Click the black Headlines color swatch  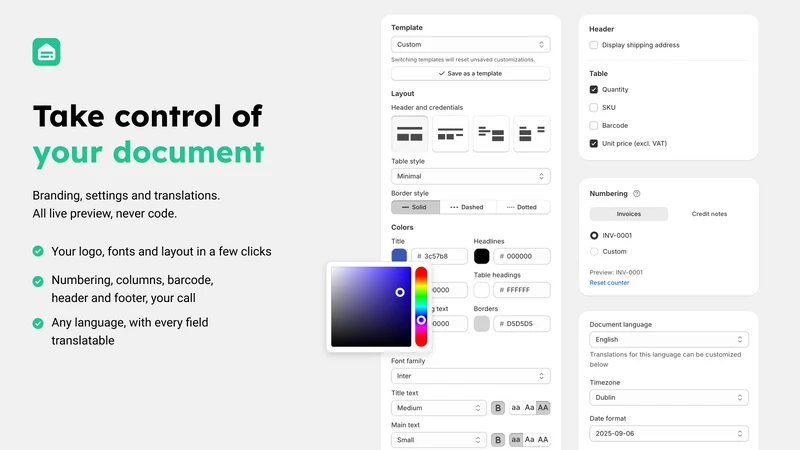coord(482,256)
